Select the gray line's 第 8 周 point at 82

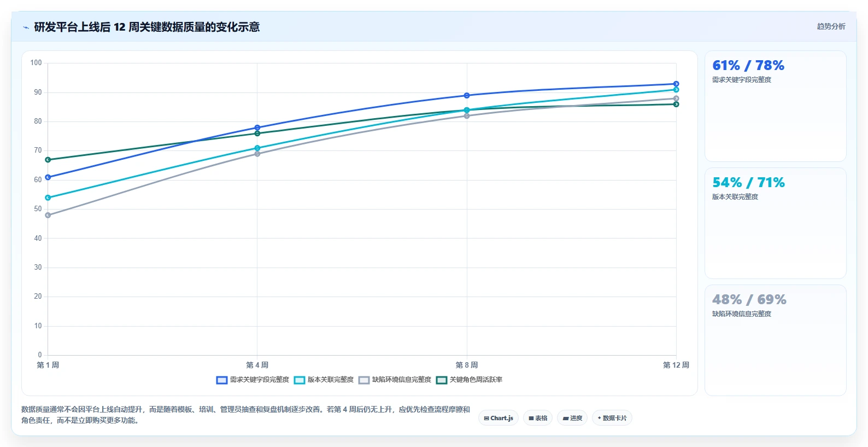[x=467, y=116]
